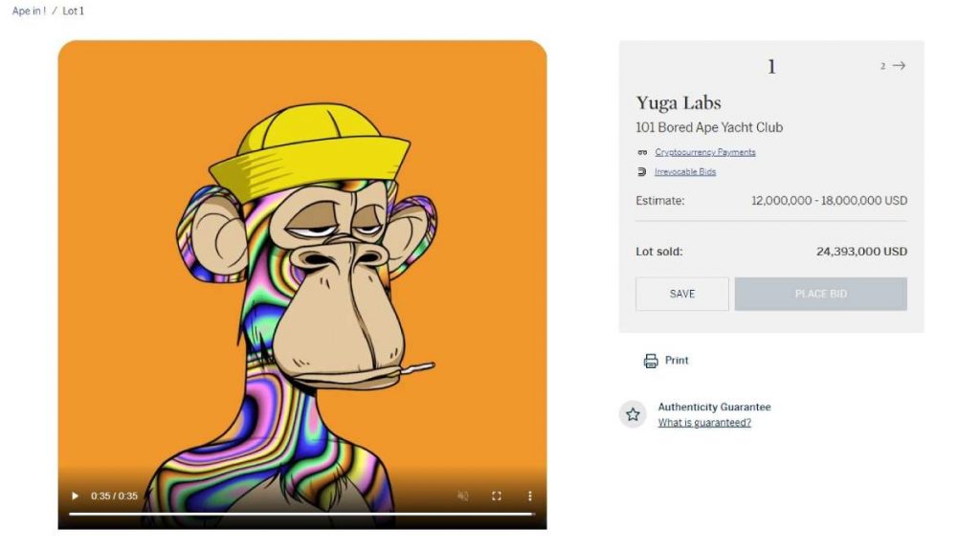Click the video progress bar
Screen dimensions: 980x551
(301, 514)
